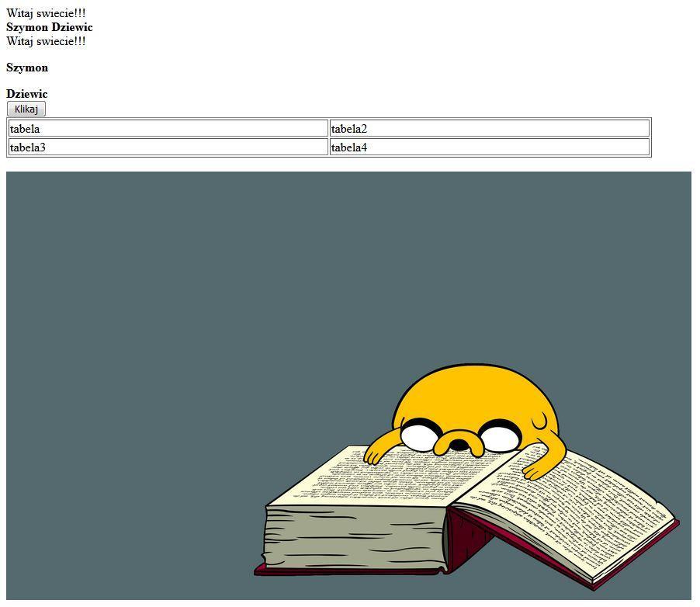Click the bold "Szymon Dziewic" text

(50, 27)
